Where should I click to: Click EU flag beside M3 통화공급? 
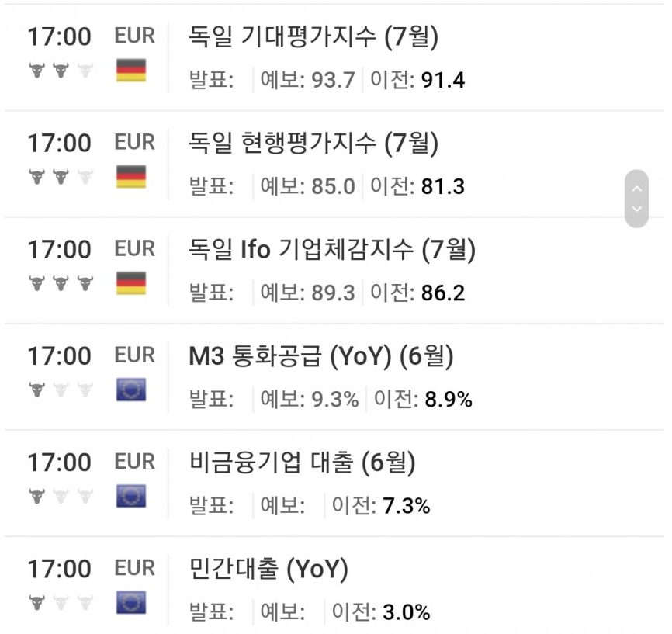131,390
